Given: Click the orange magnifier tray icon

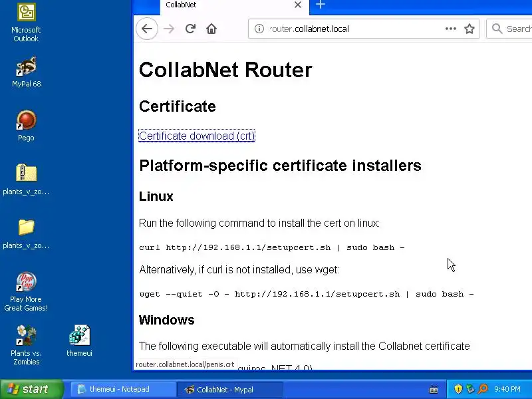Looking at the screenshot, I should point(483,389).
